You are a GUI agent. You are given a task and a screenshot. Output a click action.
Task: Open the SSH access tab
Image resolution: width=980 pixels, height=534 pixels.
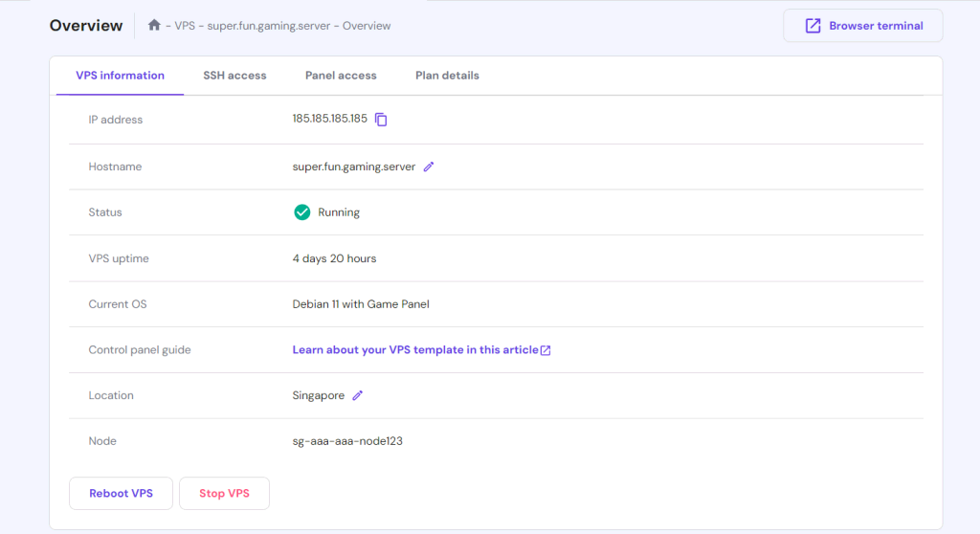[234, 76]
